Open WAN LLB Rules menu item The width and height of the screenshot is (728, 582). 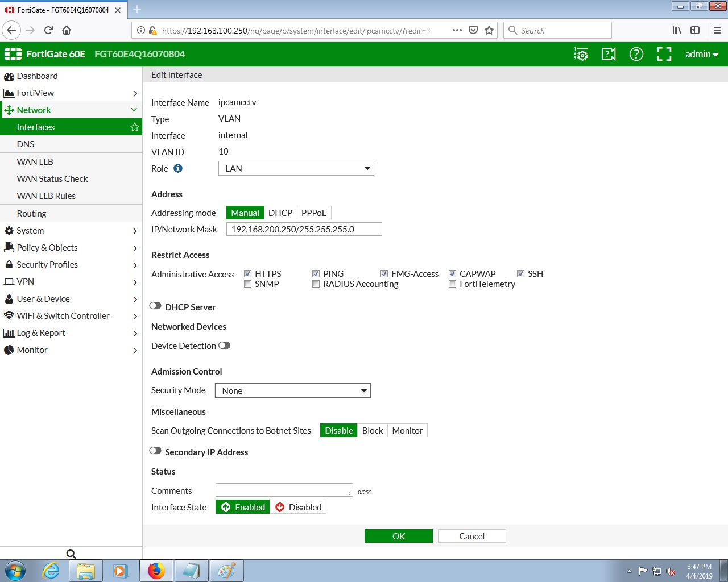71,196
